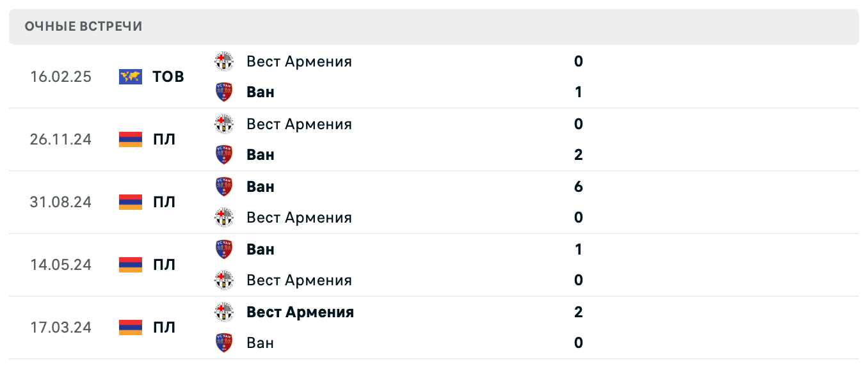The image size is (868, 371).
Task: Click the Вест Армения emblem in the 31.08.24 row
Action: point(223,217)
